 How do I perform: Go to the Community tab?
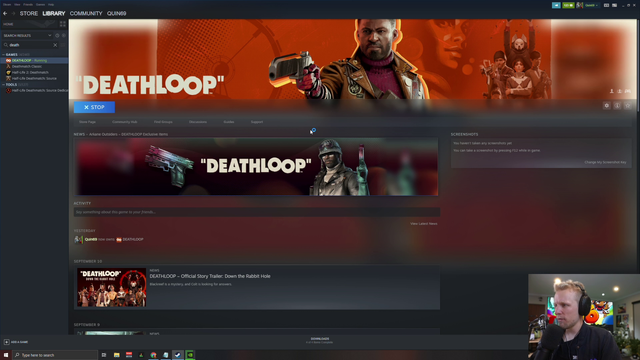click(x=86, y=13)
